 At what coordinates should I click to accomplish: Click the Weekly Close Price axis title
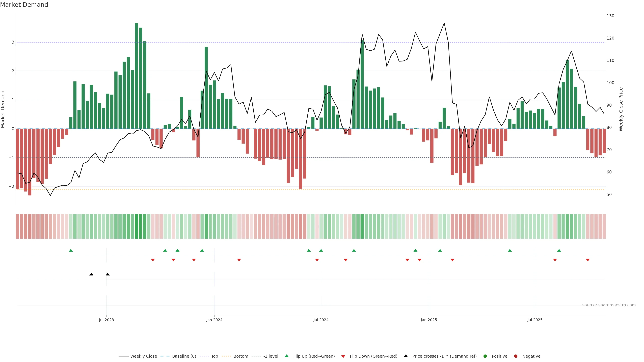pyautogui.click(x=621, y=109)
